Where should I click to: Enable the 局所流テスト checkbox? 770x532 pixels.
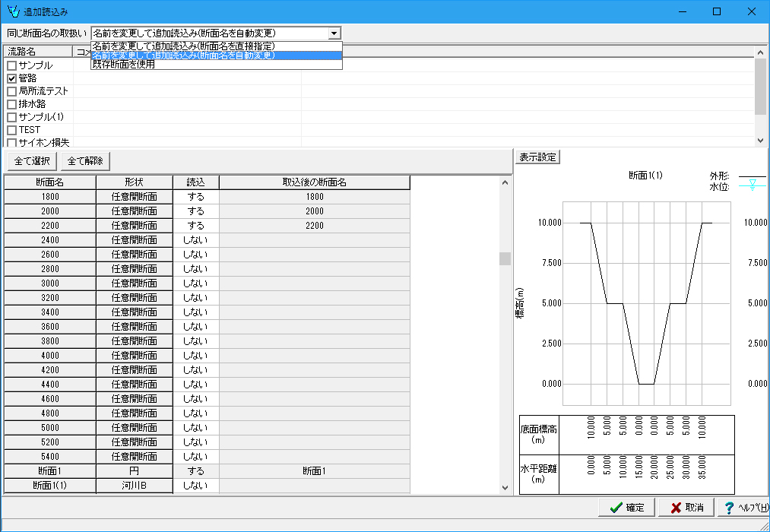pos(12,91)
